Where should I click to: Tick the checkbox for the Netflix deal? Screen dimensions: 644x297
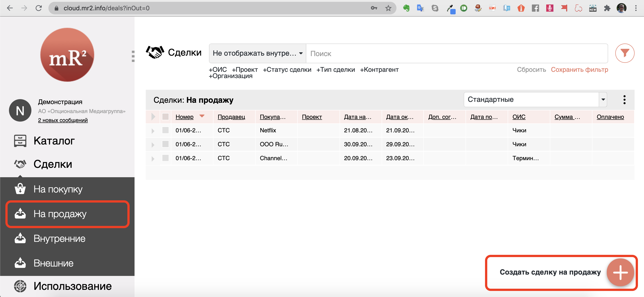(165, 130)
